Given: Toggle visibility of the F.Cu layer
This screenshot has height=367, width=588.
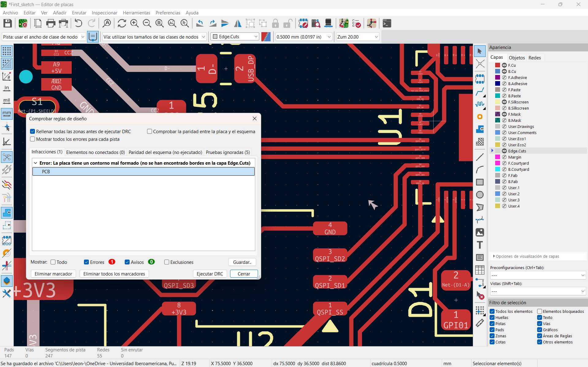Looking at the screenshot, I should 504,65.
